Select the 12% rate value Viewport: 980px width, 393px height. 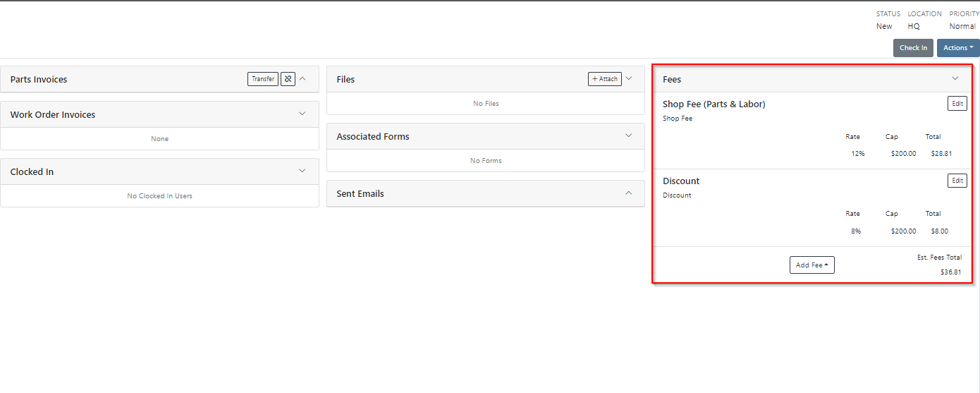coord(858,154)
